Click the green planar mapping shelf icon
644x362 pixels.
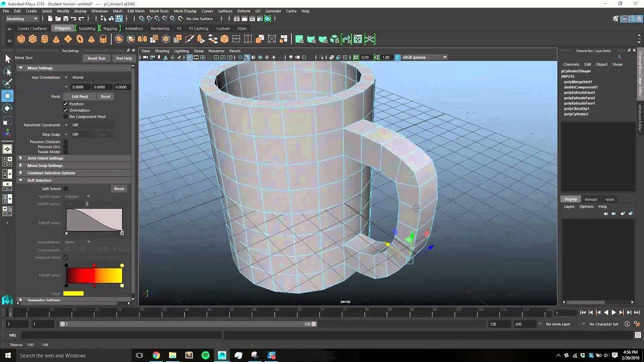(299, 39)
